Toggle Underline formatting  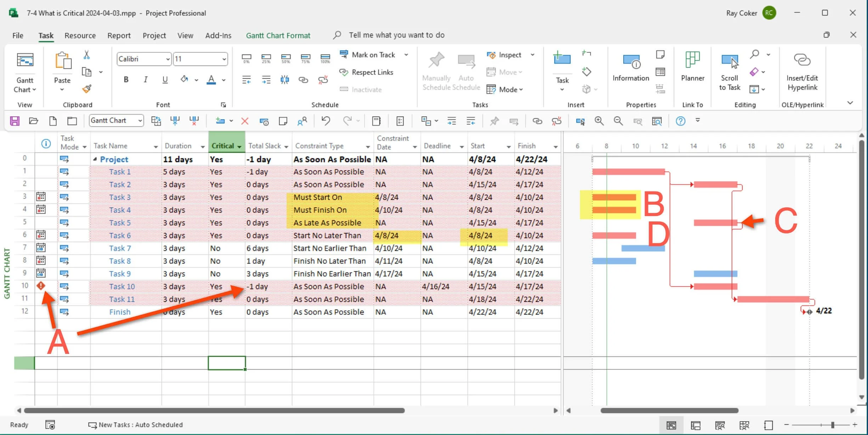(x=165, y=80)
